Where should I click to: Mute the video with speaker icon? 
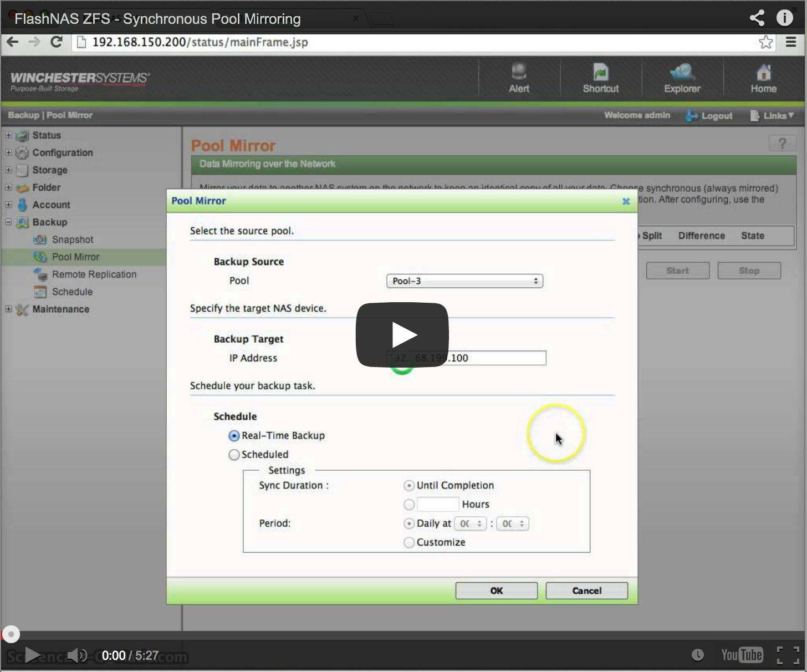[x=76, y=655]
